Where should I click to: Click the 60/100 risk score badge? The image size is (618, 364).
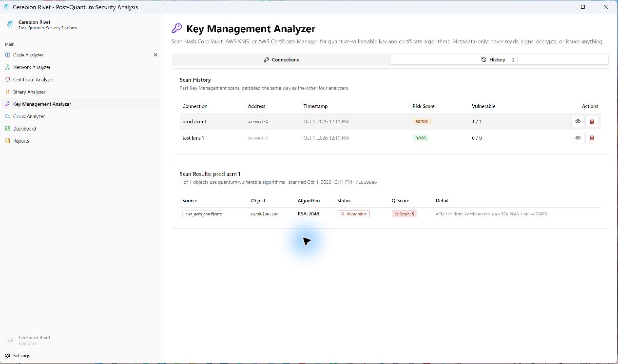pyautogui.click(x=422, y=121)
